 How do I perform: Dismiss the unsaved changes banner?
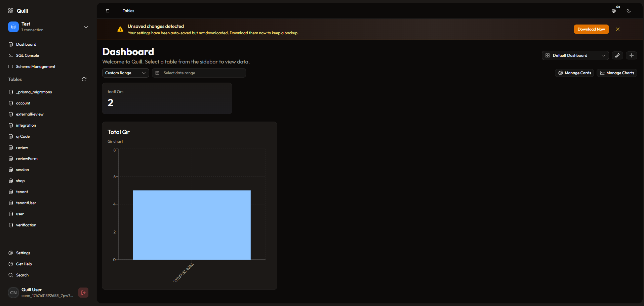point(618,29)
